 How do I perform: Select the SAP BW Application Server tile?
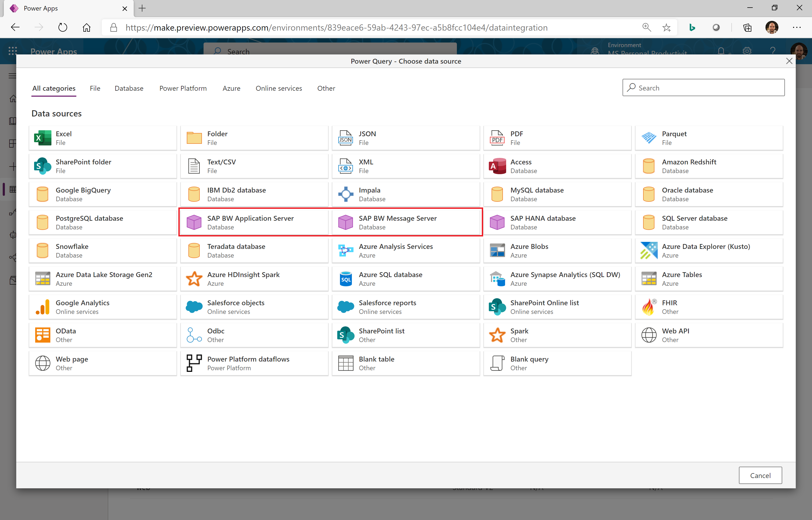254,223
